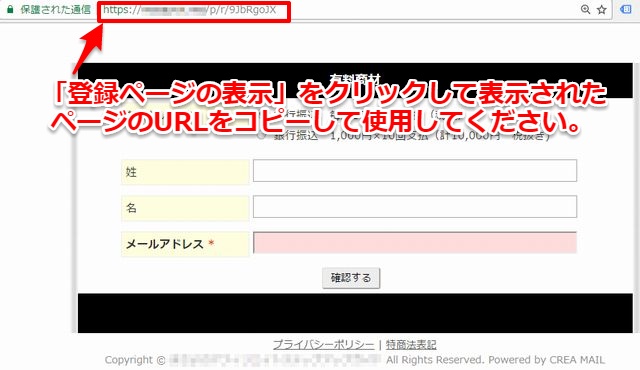Click the green secure lock icon

tap(10, 9)
